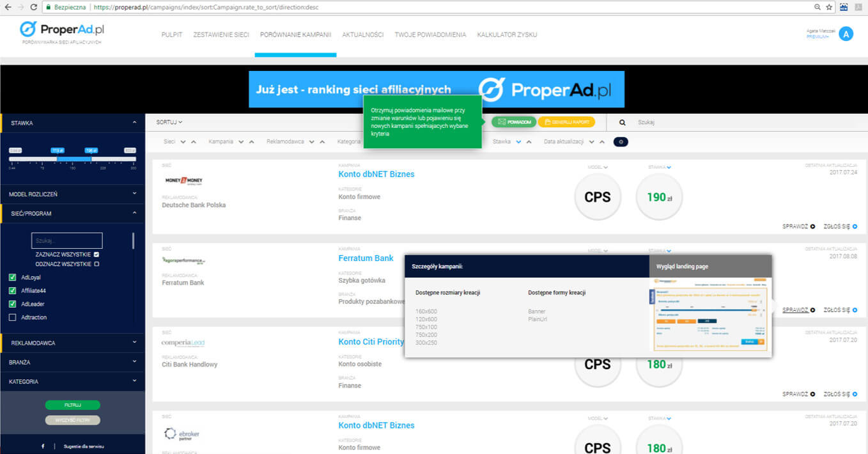The width and height of the screenshot is (868, 454).
Task: Open Aktualności in the top navigation
Action: click(363, 35)
